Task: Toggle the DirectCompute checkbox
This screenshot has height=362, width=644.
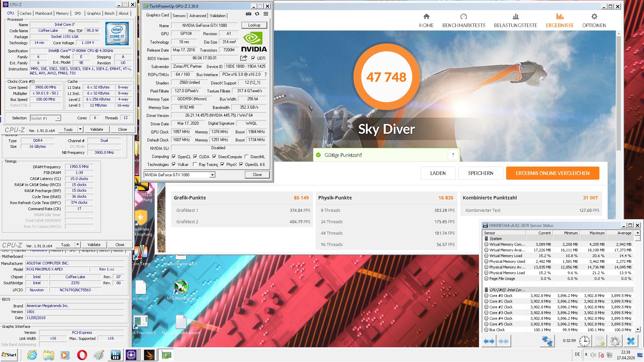Action: [x=214, y=157]
